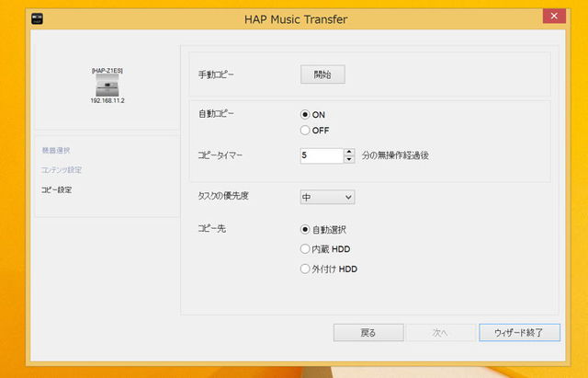588x378 pixels.
Task: Click ウィザード終了 to finish wizard
Action: (519, 333)
